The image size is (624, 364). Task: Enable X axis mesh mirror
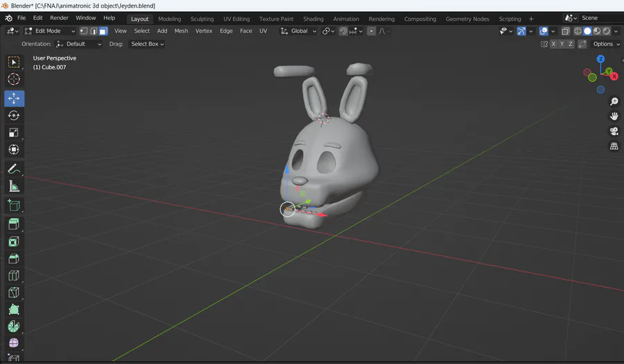(553, 44)
